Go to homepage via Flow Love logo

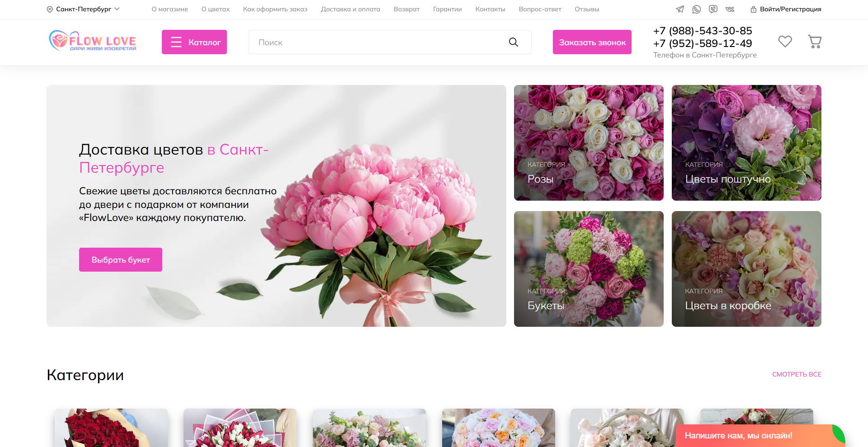(x=93, y=41)
